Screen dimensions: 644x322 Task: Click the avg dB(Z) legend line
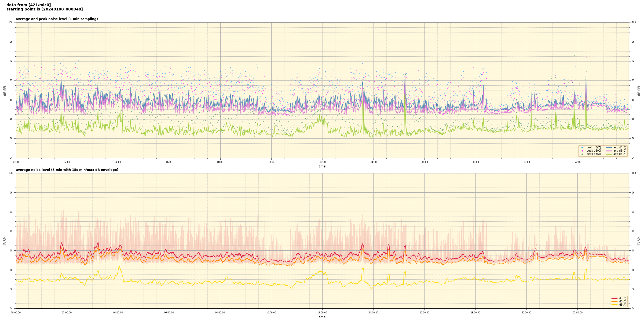[609, 148]
